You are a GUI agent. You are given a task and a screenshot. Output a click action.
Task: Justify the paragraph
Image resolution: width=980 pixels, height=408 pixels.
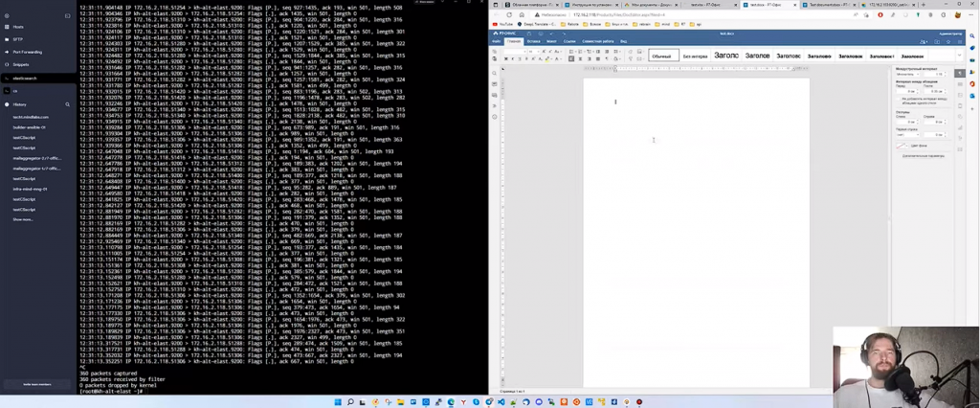[597, 58]
